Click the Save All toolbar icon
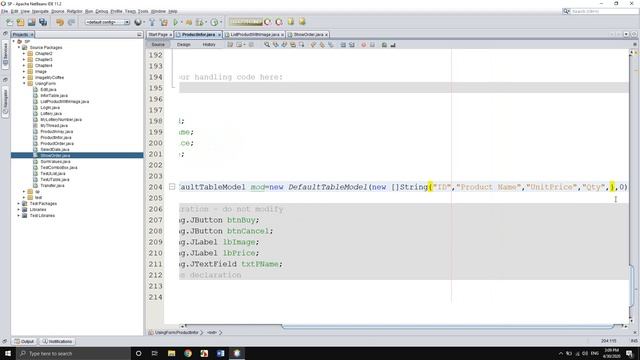The width and height of the screenshot is (640, 360). tap(43, 22)
